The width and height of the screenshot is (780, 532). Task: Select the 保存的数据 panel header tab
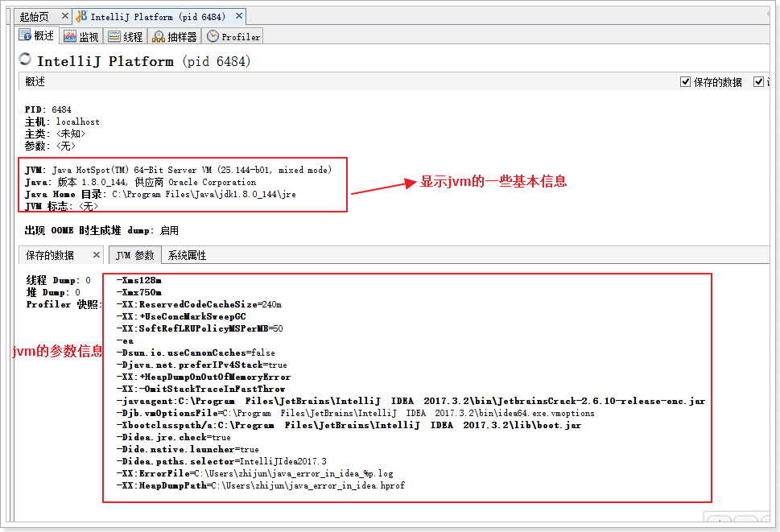click(50, 255)
